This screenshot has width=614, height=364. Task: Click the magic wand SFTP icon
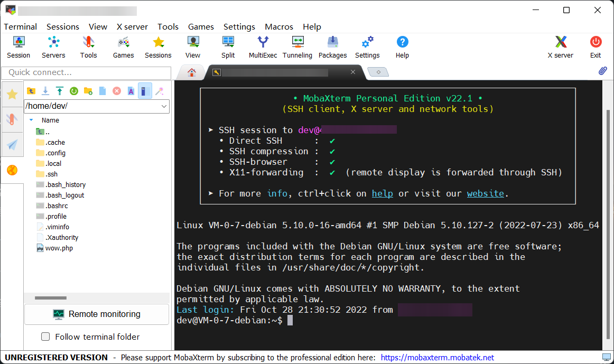pyautogui.click(x=160, y=91)
